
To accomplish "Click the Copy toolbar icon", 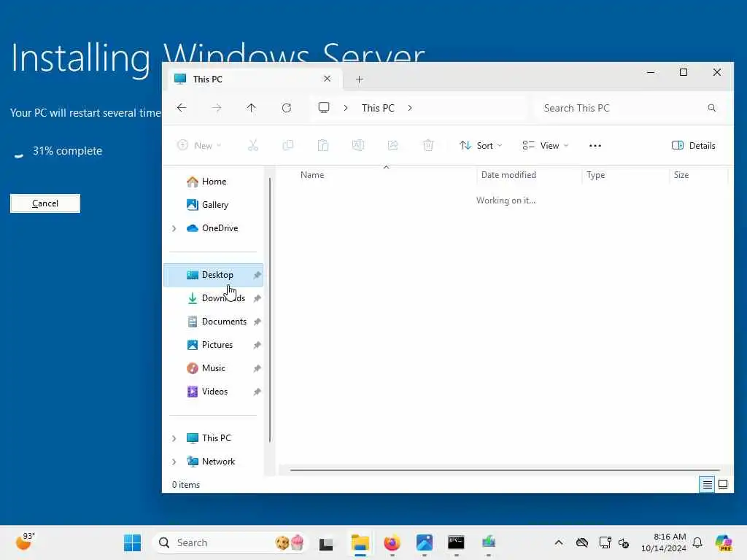I will pyautogui.click(x=287, y=145).
